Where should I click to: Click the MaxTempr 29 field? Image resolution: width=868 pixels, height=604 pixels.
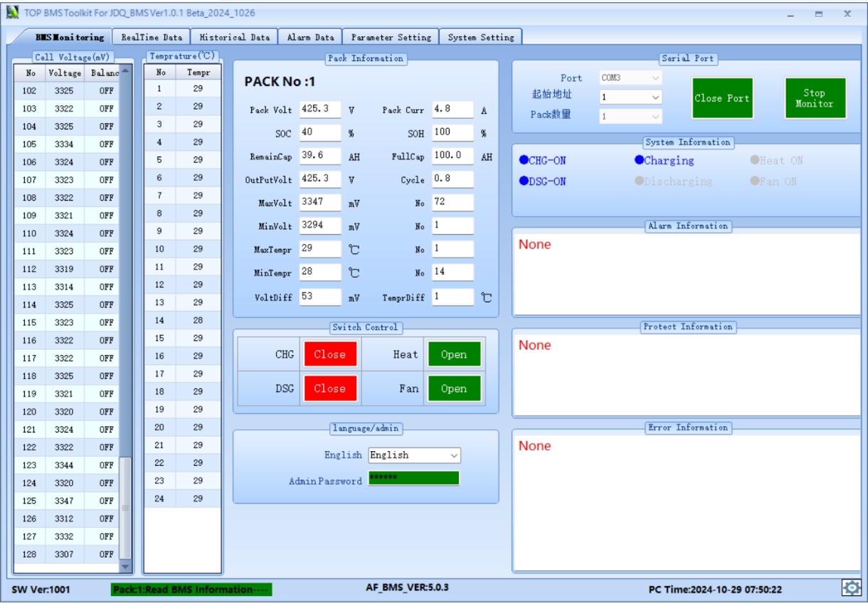coord(320,249)
